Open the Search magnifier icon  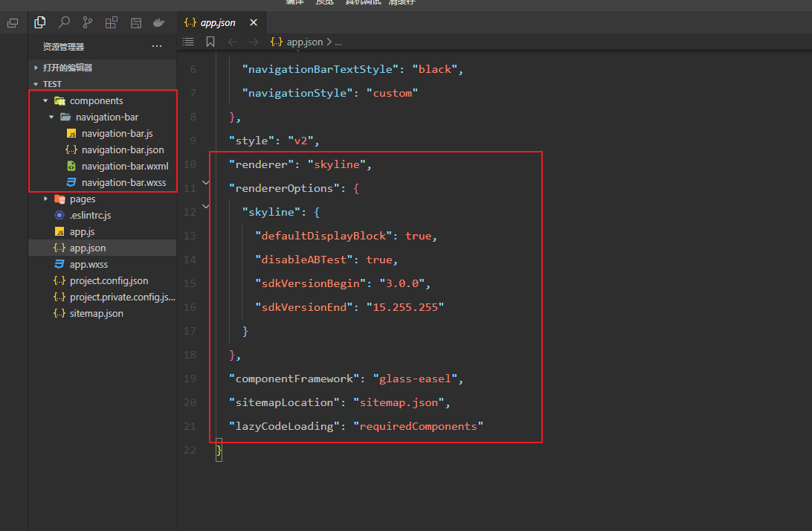click(x=64, y=22)
